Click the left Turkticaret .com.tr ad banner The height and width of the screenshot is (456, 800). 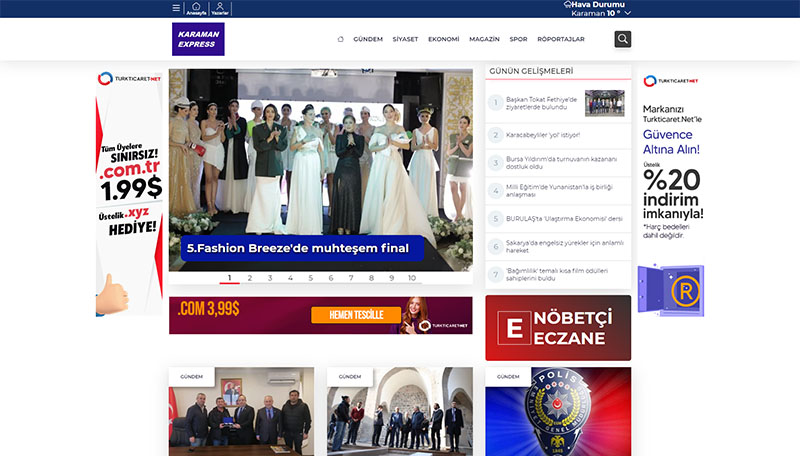pyautogui.click(x=130, y=193)
